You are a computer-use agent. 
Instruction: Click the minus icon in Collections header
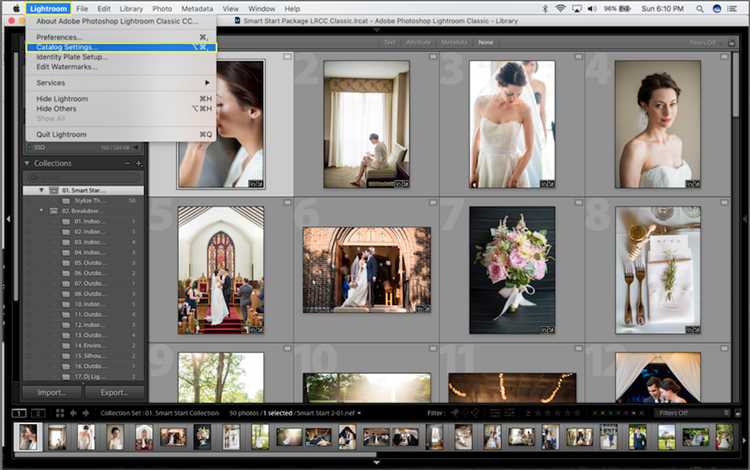pos(127,164)
